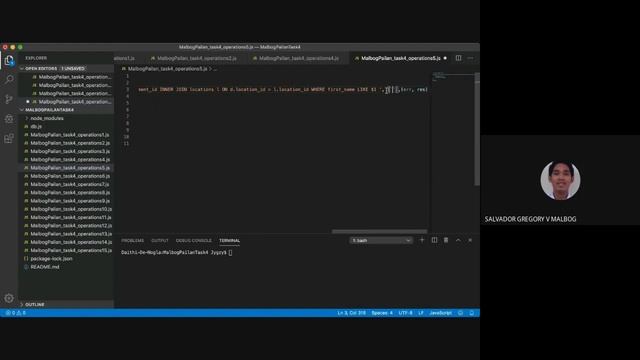
Task: Open the Extensions view
Action: point(9,138)
